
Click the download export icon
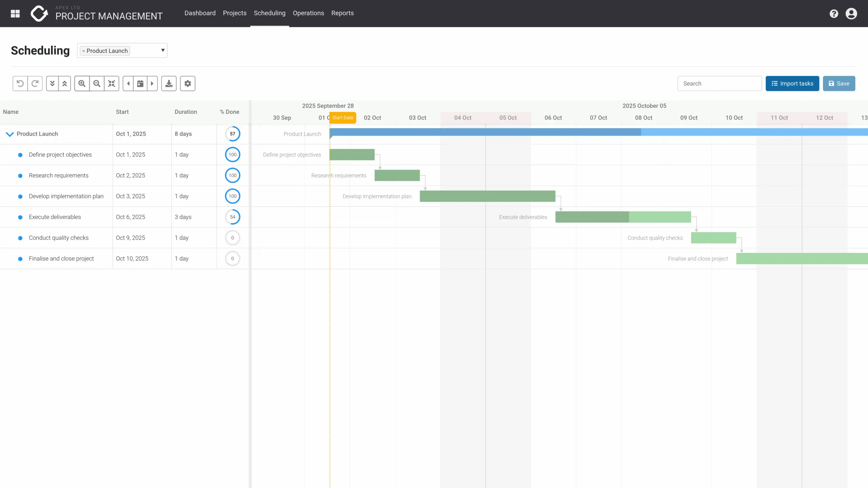[x=169, y=83]
